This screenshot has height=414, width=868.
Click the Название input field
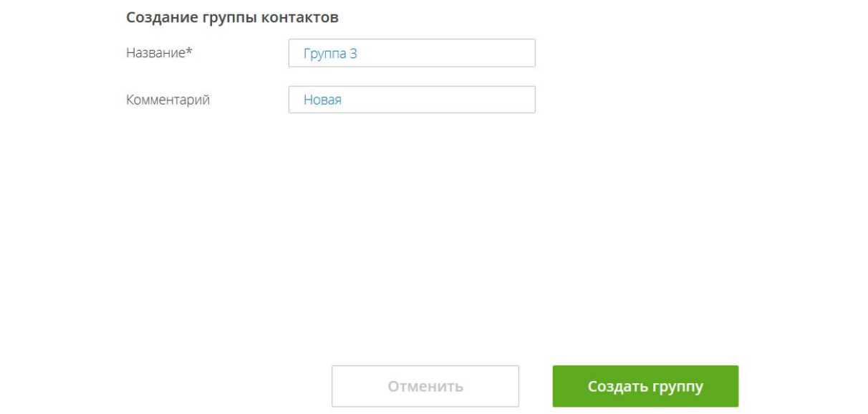point(412,53)
